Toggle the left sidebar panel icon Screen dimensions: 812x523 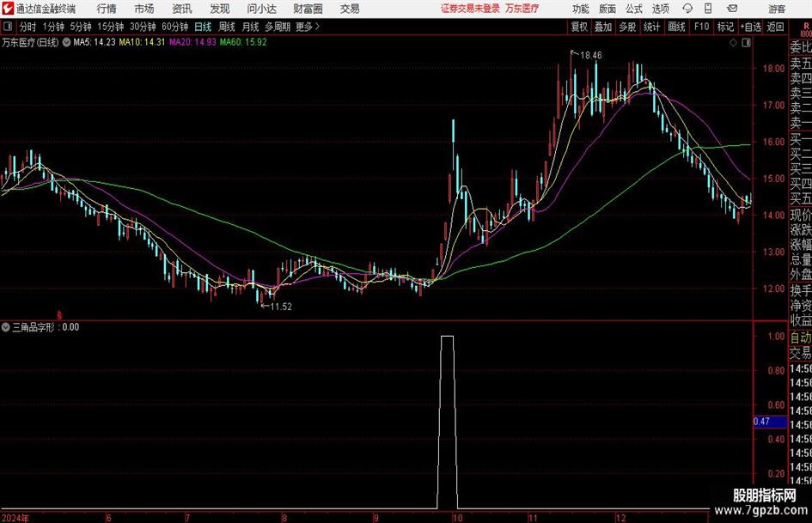tap(8, 27)
